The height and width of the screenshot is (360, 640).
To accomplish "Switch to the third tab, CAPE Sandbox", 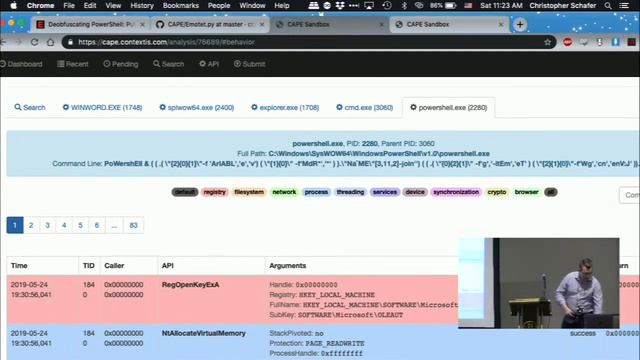I will [x=331, y=24].
